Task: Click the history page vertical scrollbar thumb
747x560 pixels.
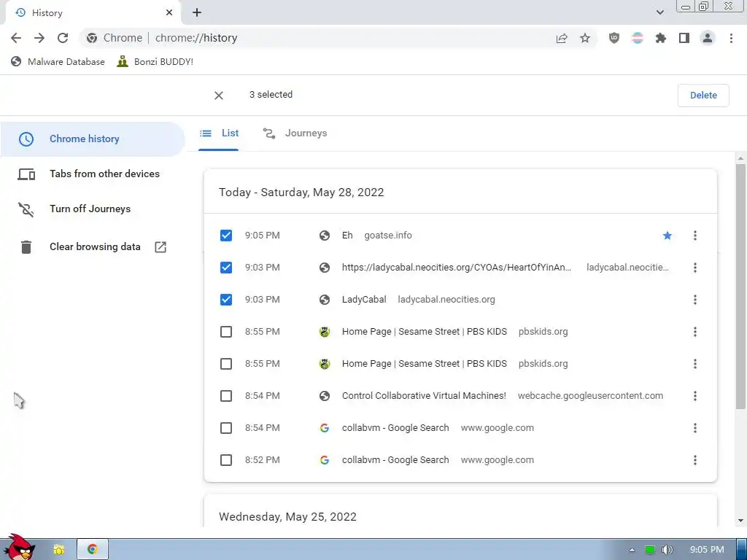Action: pos(740,286)
